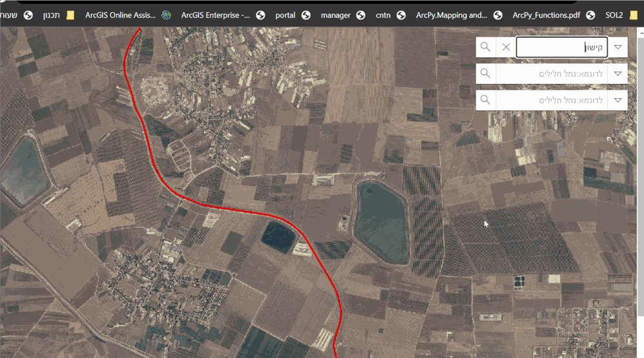Focus the second לדוגמא:נחל חלילים search field
The height and width of the screenshot is (358, 644).
click(x=552, y=74)
